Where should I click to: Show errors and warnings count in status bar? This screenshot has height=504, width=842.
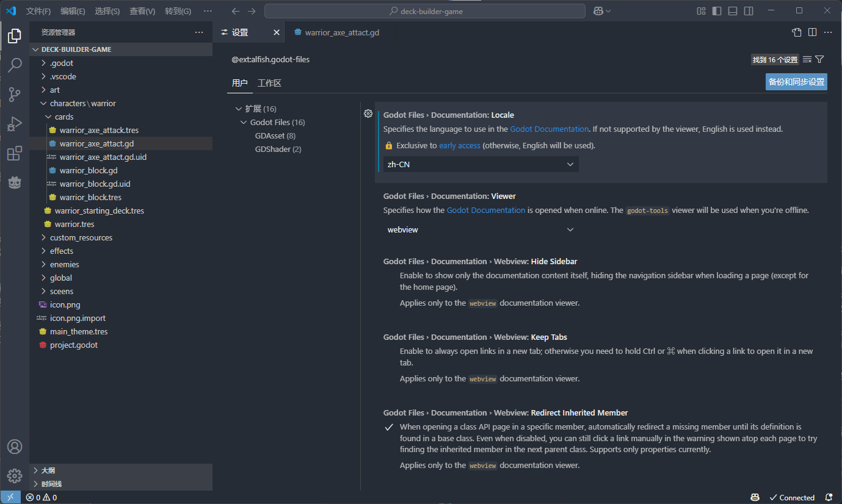tap(42, 497)
